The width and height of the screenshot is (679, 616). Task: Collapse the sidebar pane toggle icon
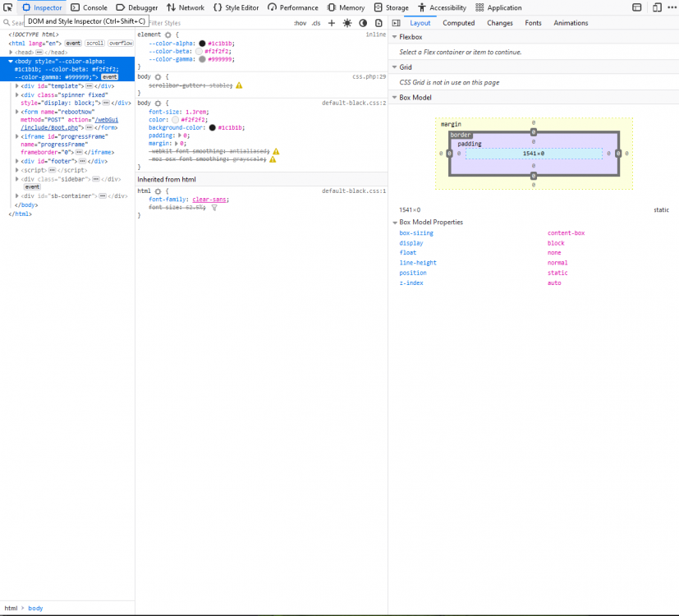point(397,23)
